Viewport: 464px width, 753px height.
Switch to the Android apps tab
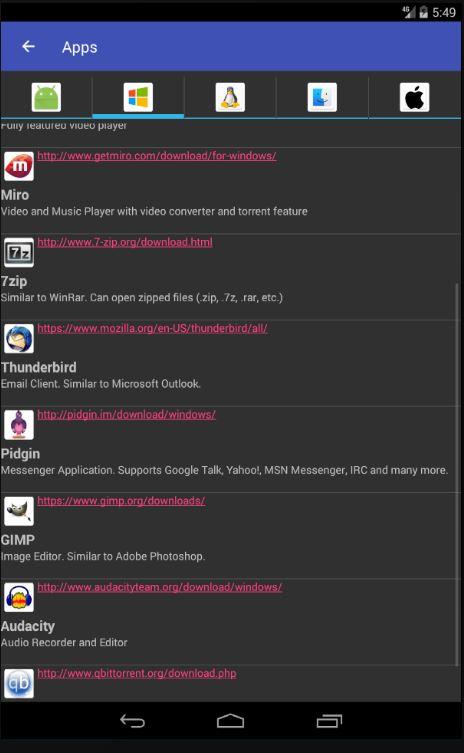(x=46, y=97)
